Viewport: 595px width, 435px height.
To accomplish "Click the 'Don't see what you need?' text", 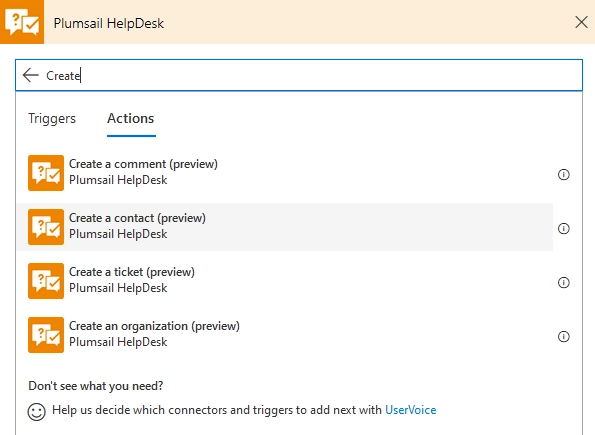I will [x=96, y=386].
